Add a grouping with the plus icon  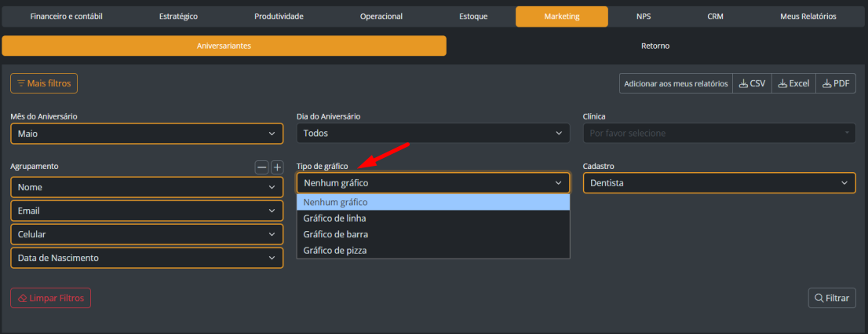tap(277, 167)
